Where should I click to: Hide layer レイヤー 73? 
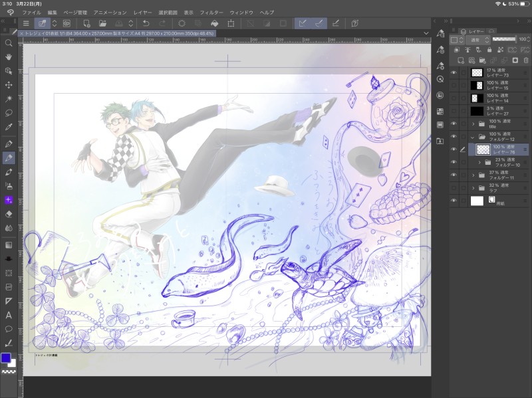click(x=454, y=72)
